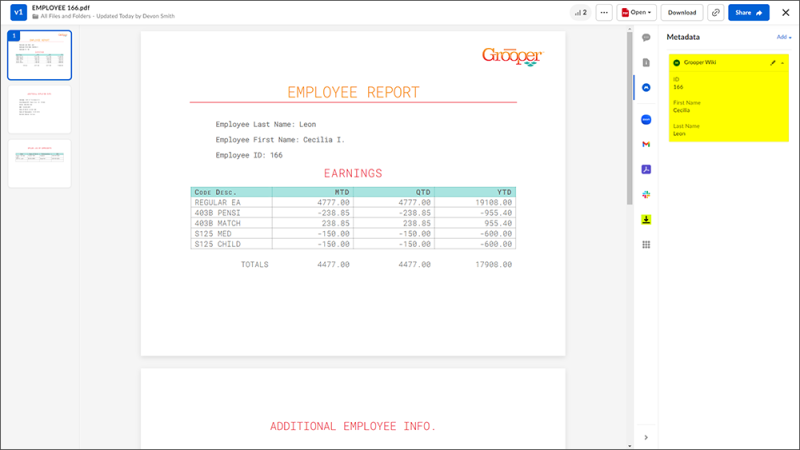Click the ID value 166 in metadata
Screen dimensions: 800x450
click(x=678, y=87)
